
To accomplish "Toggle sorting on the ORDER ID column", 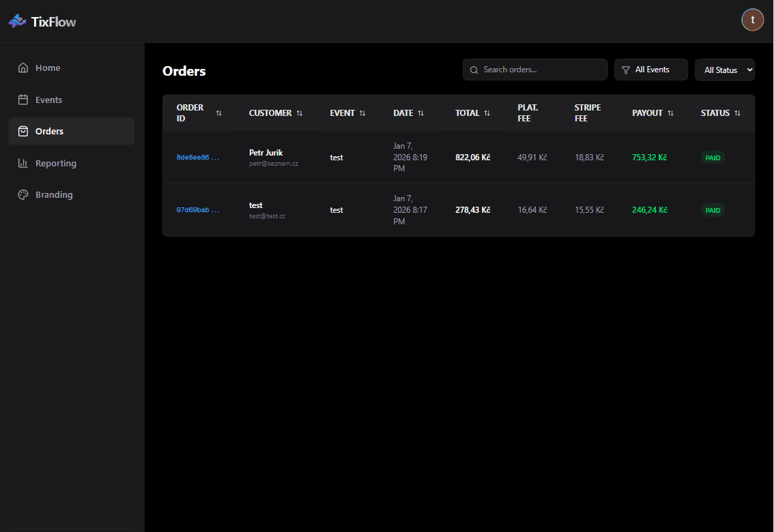I will pos(218,113).
